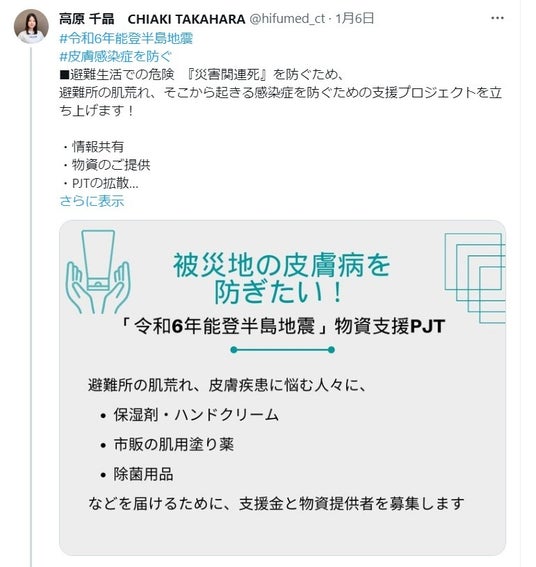536x567 pixels.
Task: Click the teal headline 被災地の皮膚病を防ぎたい！
Action: (281, 278)
